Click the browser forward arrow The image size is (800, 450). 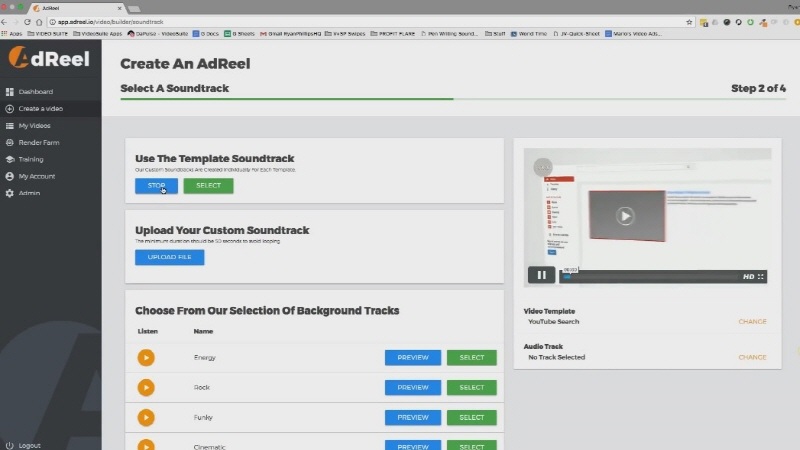(15, 22)
